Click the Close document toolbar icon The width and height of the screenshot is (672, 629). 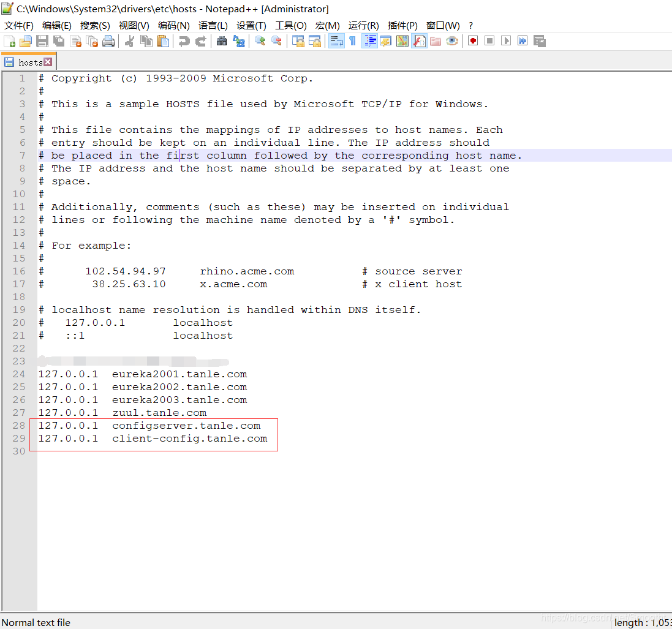click(75, 41)
